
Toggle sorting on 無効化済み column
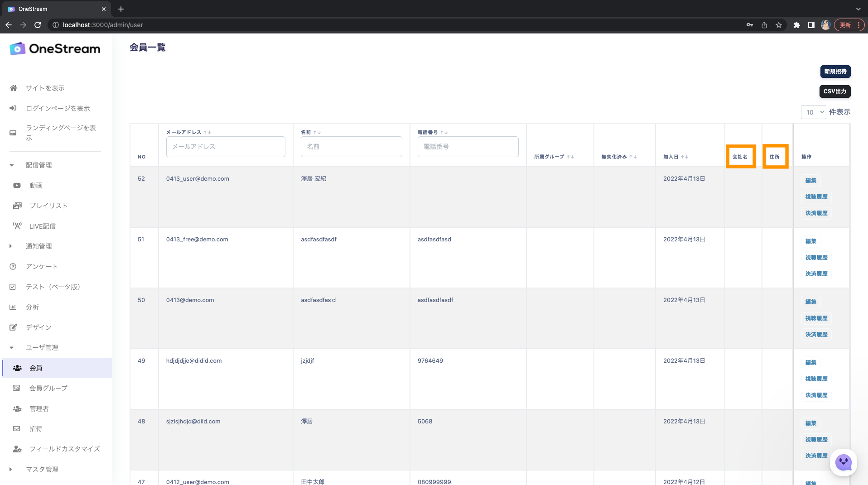click(x=633, y=157)
